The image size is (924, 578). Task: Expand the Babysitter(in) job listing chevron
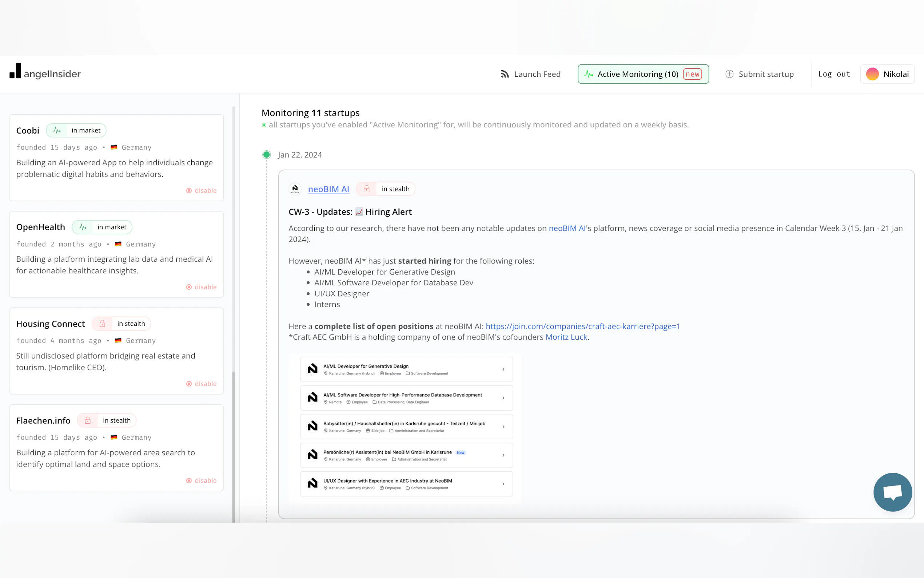click(x=503, y=427)
